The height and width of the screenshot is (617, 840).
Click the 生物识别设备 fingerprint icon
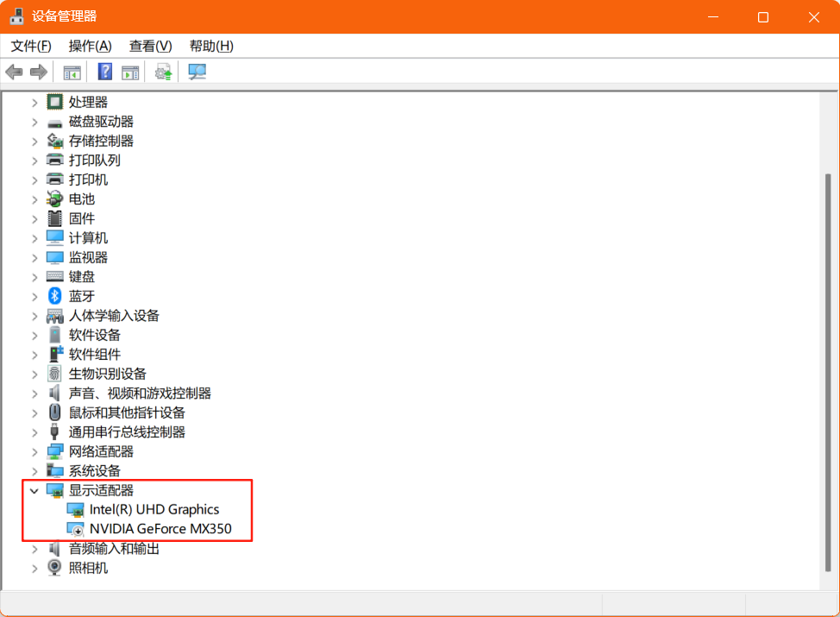54,374
